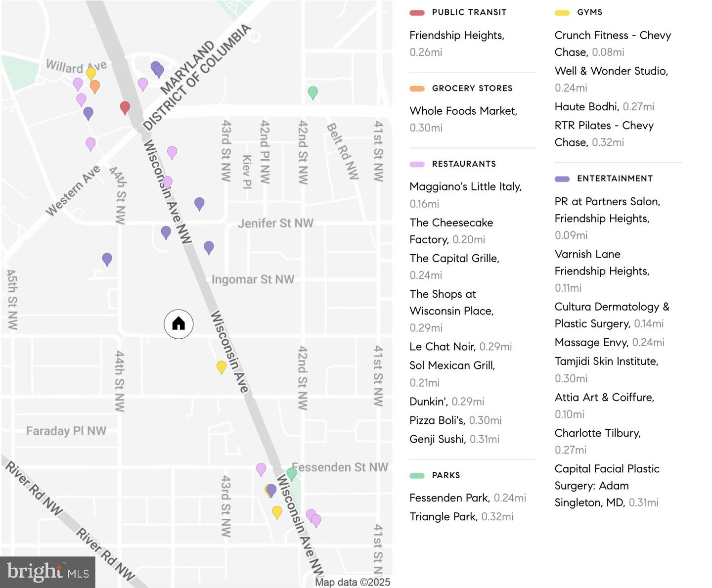Open the Friendship Heights transit entry

pyautogui.click(x=457, y=44)
